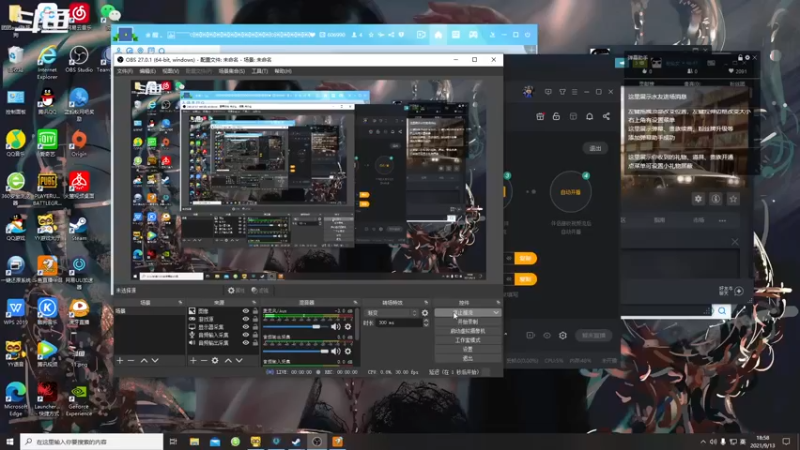Click info icon in danmaku assistant window
The image size is (800, 450).
tap(716, 199)
